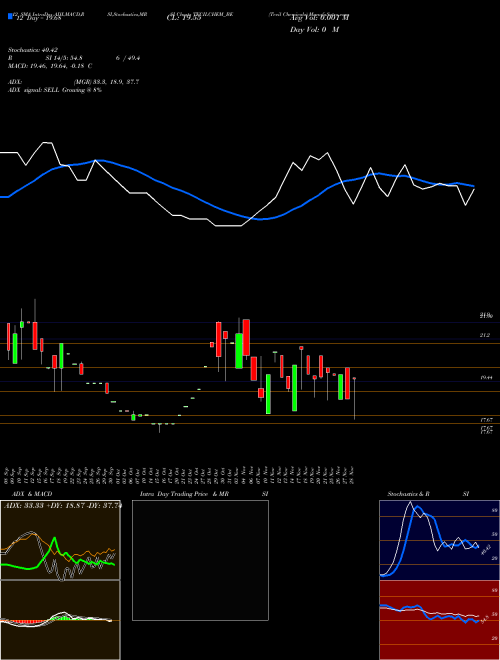Click the white price line's last point
This screenshot has width=500, height=660.
click(x=474, y=189)
